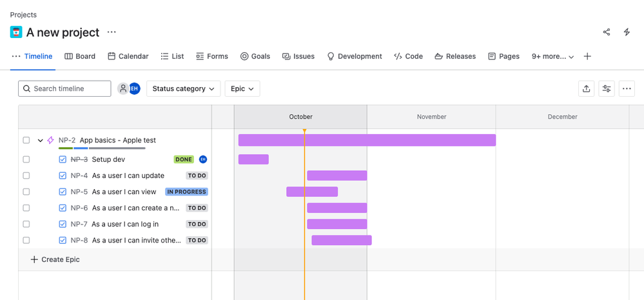Viewport: 644px width, 300px height.
Task: Open the three-dot menu next to project title
Action: [x=112, y=32]
